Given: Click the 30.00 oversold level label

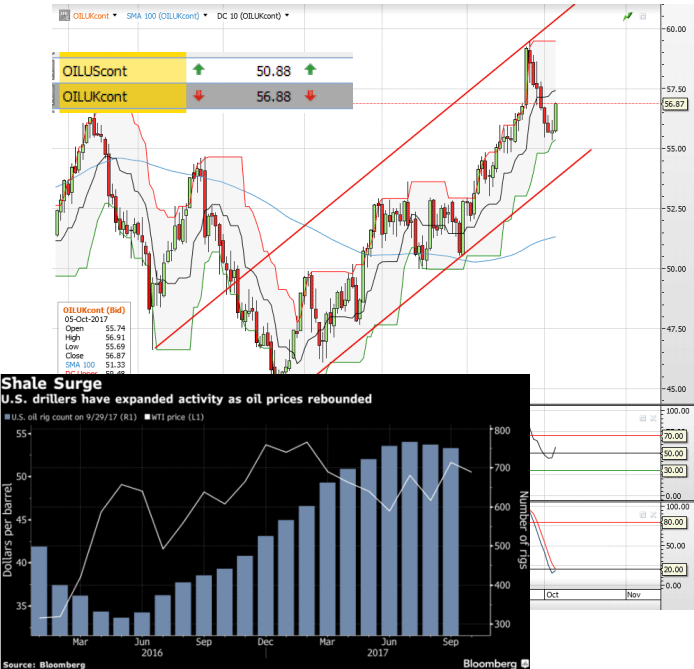Looking at the screenshot, I should pos(673,470).
